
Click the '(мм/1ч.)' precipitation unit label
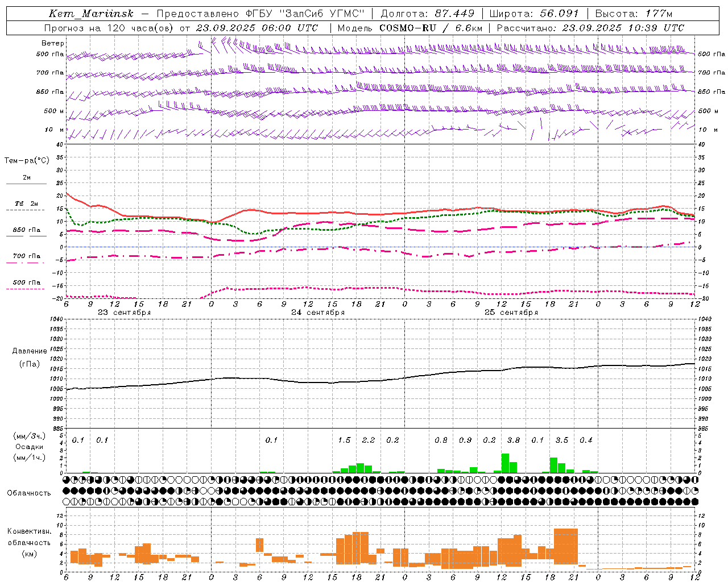pos(30,458)
